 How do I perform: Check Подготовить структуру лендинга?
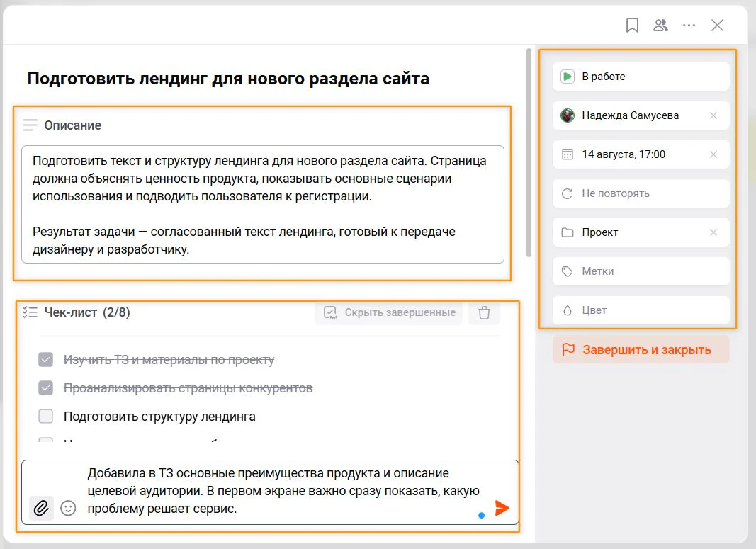click(x=46, y=417)
